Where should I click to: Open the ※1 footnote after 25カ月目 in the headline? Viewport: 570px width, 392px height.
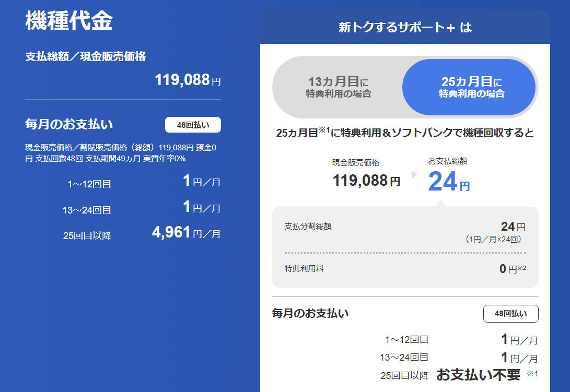pos(324,130)
